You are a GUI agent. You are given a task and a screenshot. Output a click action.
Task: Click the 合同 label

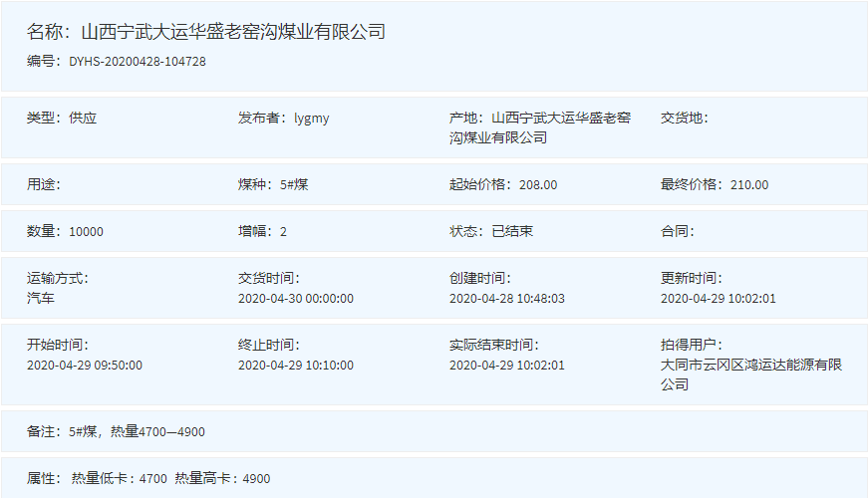click(x=678, y=231)
